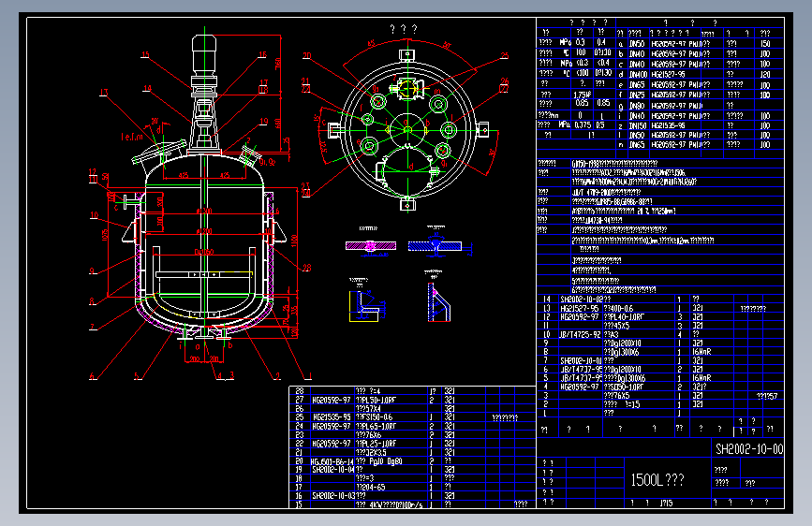Select the magenta hatched weld detail
The width and height of the screenshot is (812, 526).
point(371,246)
